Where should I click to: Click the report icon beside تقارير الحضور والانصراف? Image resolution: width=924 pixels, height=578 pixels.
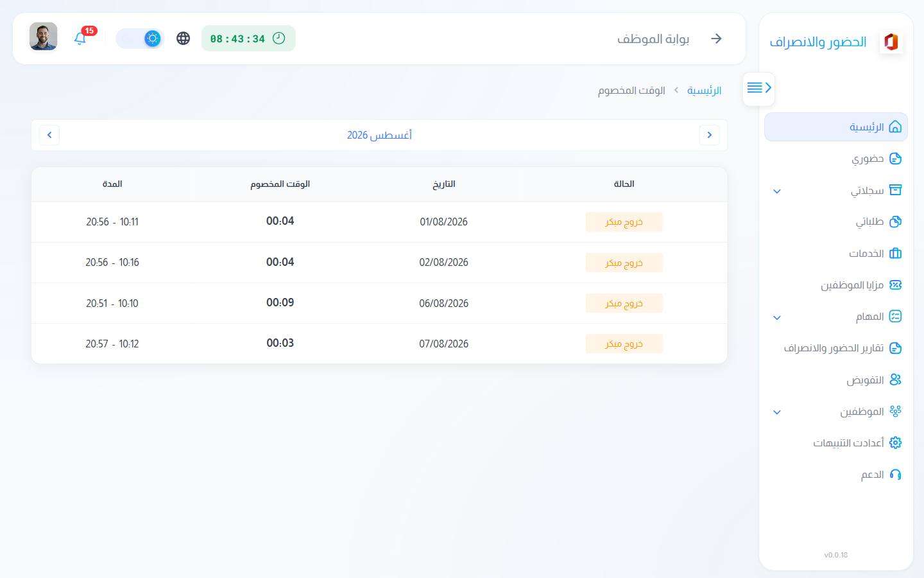(x=895, y=348)
